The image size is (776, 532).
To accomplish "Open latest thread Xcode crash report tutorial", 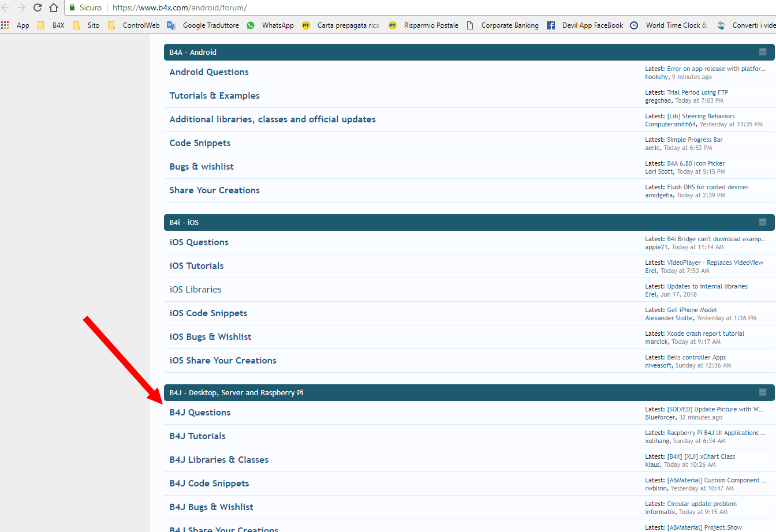I will point(706,334).
